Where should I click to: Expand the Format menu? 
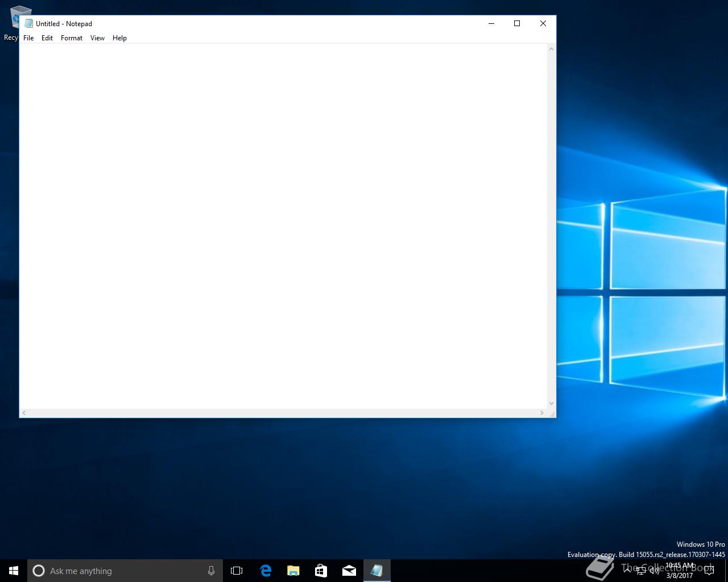(x=72, y=38)
